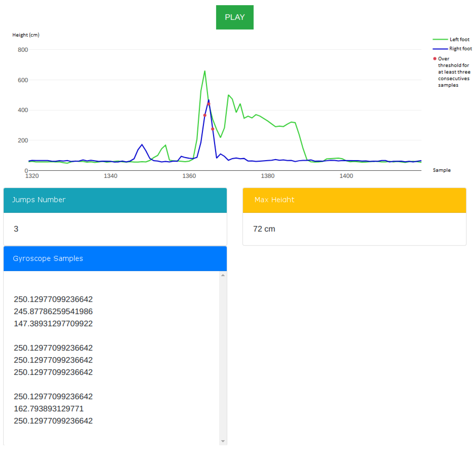The width and height of the screenshot is (476, 450).
Task: Click the red over-threshold legend dot
Action: (x=435, y=58)
